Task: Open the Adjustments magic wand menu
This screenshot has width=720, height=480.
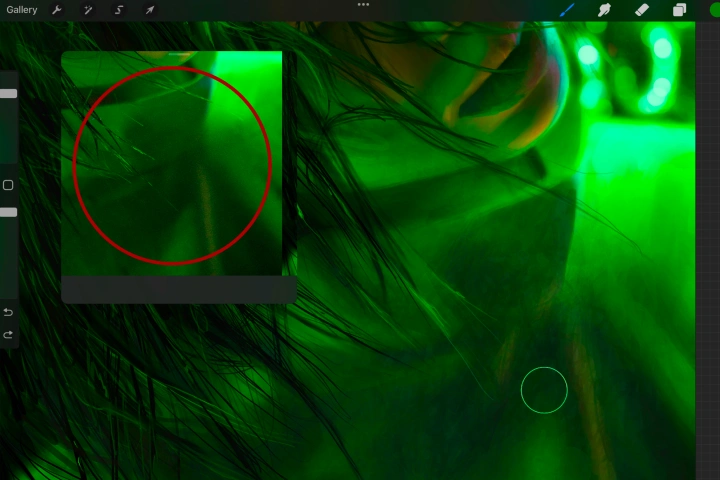Action: (x=88, y=10)
